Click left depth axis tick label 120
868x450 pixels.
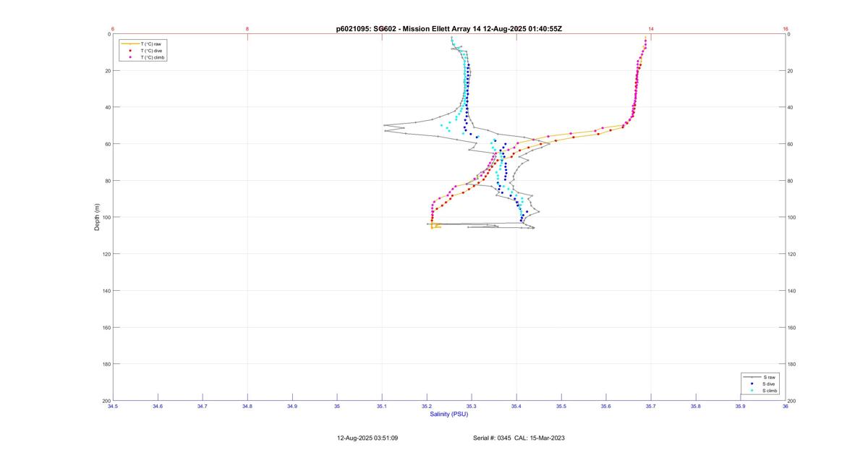tap(106, 254)
